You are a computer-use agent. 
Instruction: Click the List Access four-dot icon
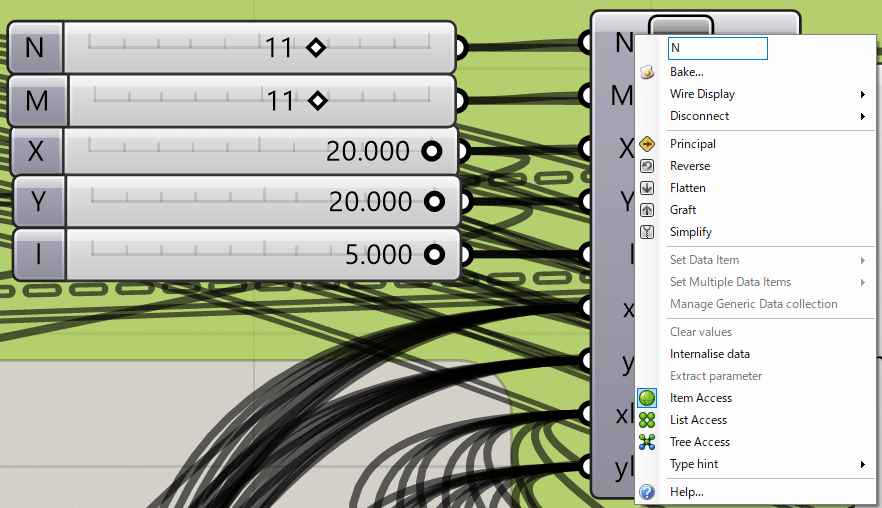pyautogui.click(x=647, y=420)
